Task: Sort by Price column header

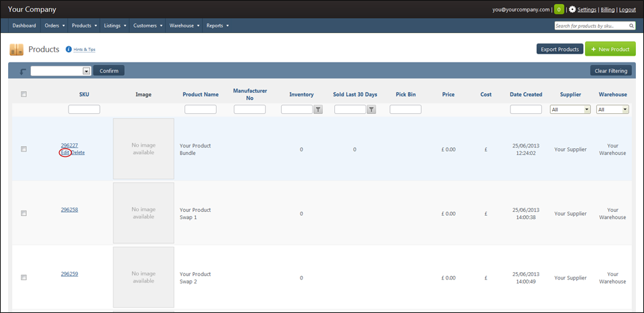Action: [x=449, y=95]
